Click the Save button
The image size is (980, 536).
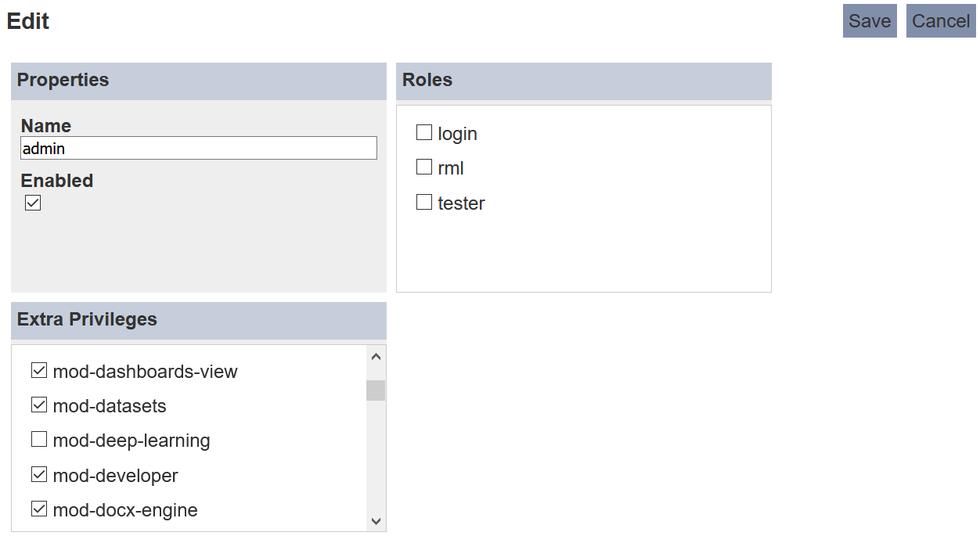[870, 21]
